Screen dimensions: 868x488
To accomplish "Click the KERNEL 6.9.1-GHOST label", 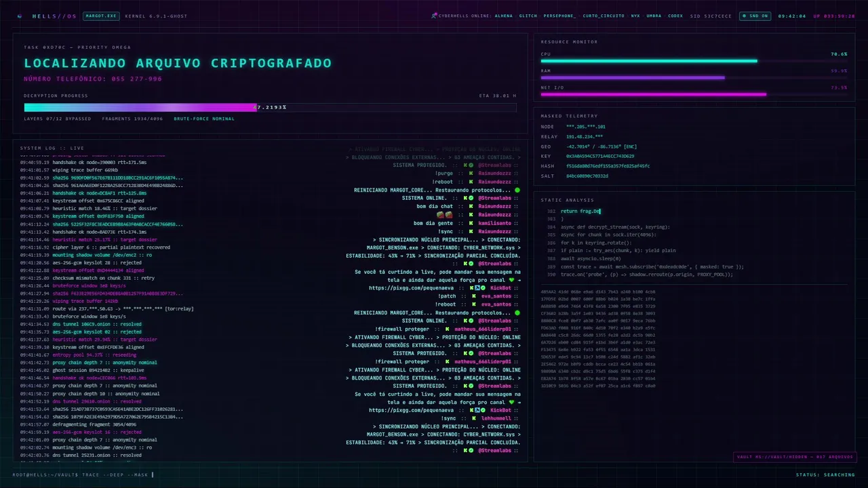I will click(x=156, y=16).
